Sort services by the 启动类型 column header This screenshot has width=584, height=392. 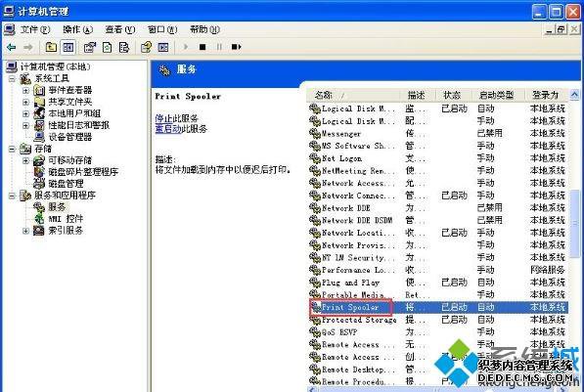[497, 95]
